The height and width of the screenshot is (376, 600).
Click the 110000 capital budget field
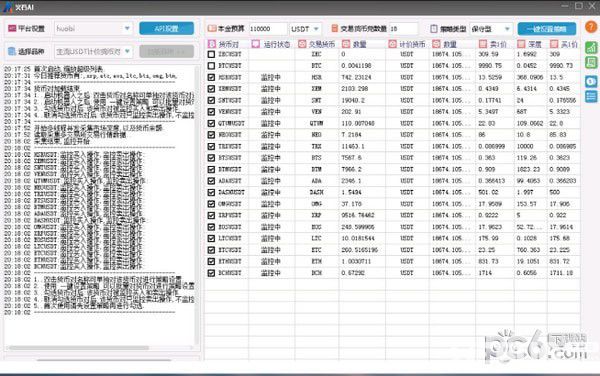click(268, 29)
